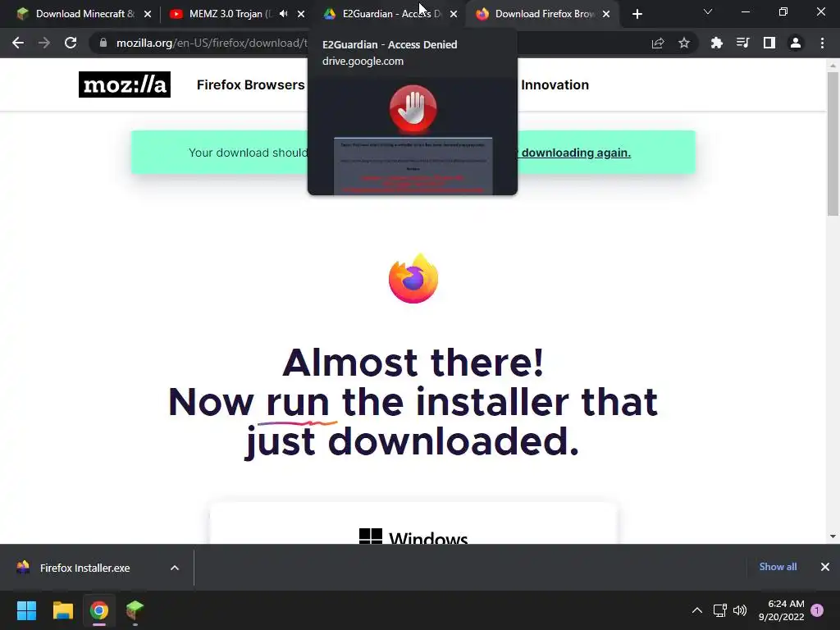
Task: Click the Firefox logo on the page
Action: pyautogui.click(x=413, y=278)
